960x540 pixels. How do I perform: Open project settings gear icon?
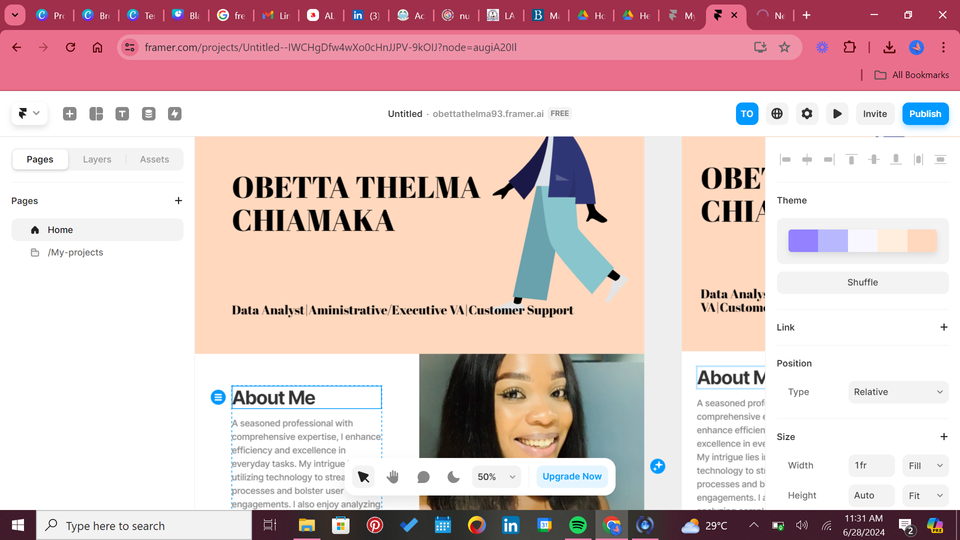tap(807, 114)
